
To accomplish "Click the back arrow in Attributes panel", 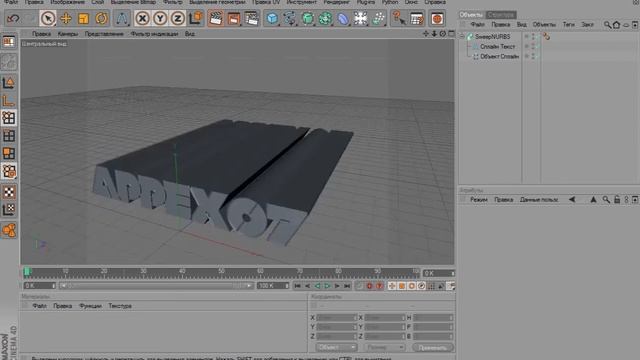I will 572,200.
